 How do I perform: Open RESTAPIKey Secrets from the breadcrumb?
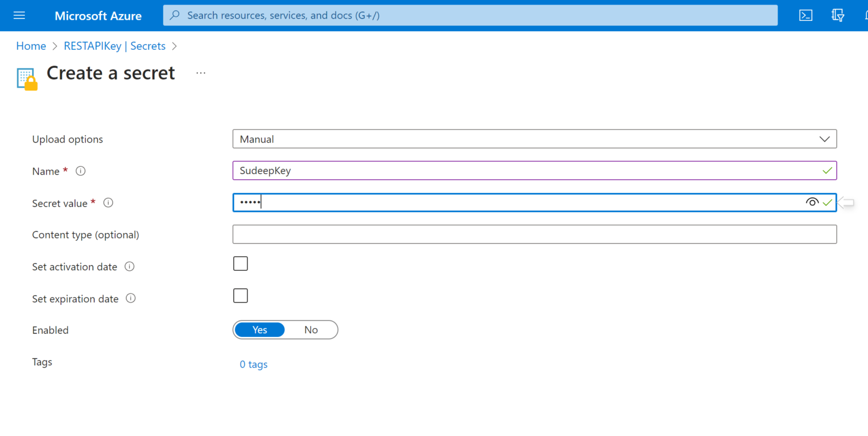(x=115, y=46)
